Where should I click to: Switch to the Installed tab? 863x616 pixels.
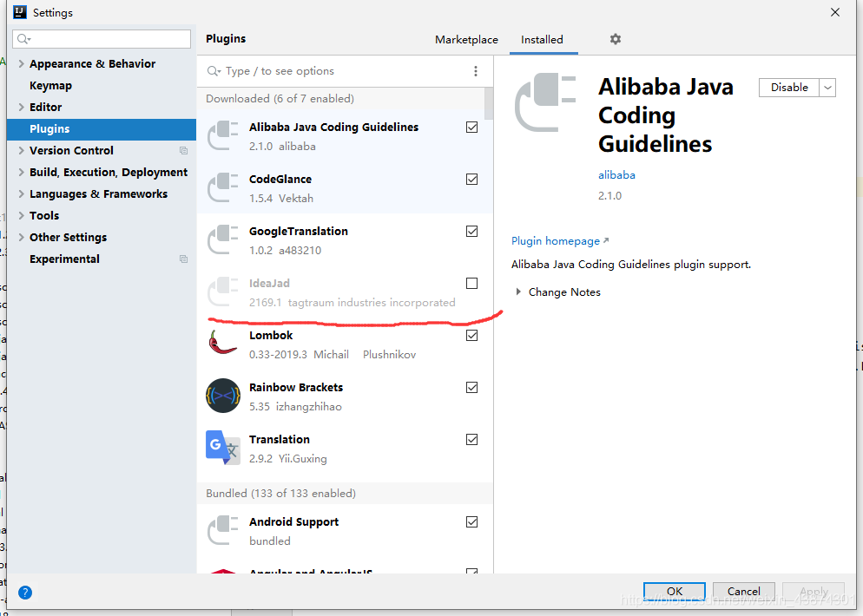point(542,40)
